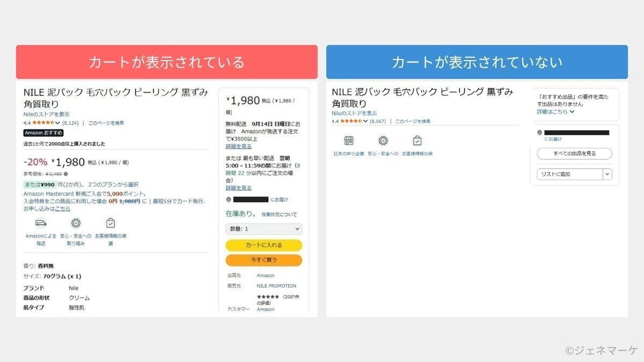
Task: Click location pin icon in right panel box
Action: 539,132
